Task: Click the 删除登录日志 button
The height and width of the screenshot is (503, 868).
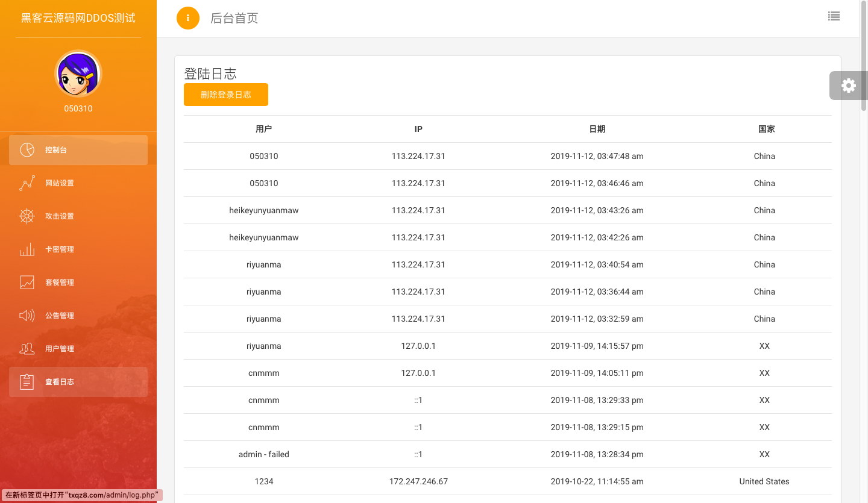Action: coord(226,95)
